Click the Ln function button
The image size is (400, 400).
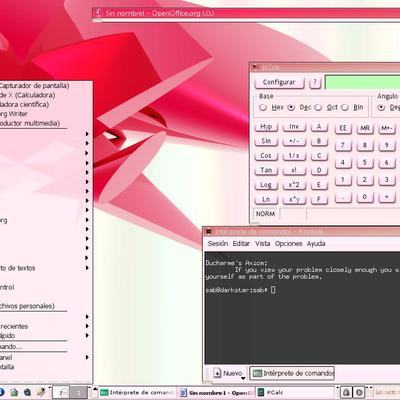(x=266, y=200)
